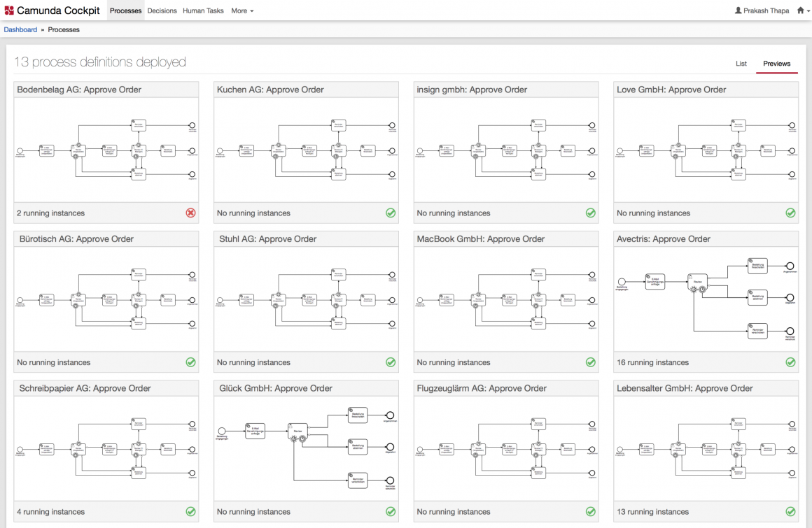Click the insign gmbh diagram preview

(506, 150)
